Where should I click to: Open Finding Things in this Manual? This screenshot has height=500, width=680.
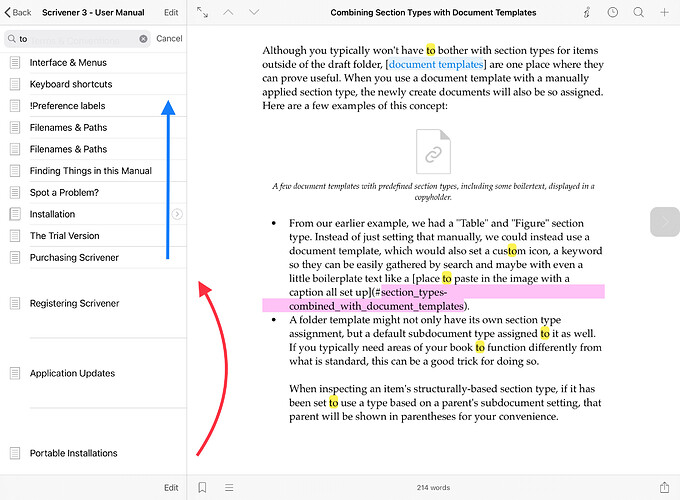[93, 171]
